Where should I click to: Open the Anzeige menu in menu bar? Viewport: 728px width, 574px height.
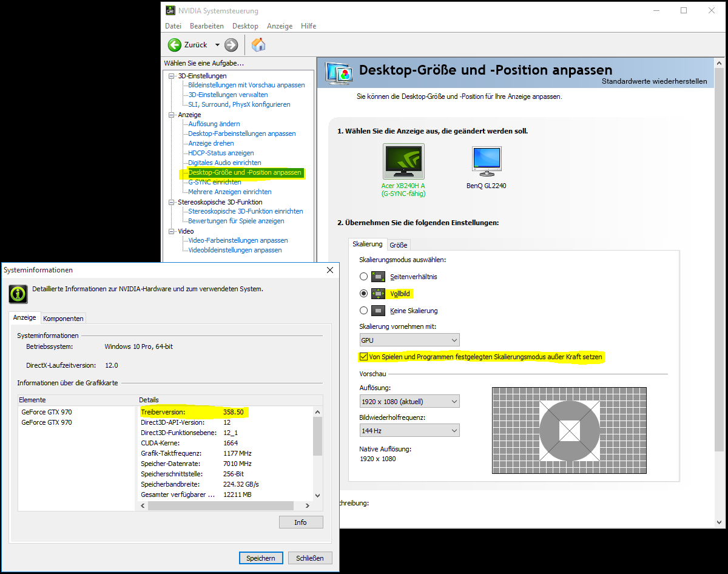point(280,26)
